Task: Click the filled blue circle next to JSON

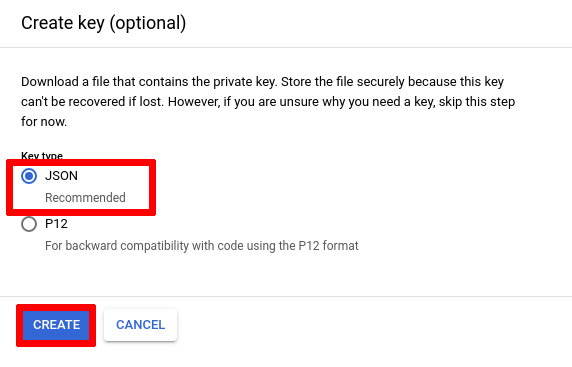Action: pyautogui.click(x=29, y=176)
